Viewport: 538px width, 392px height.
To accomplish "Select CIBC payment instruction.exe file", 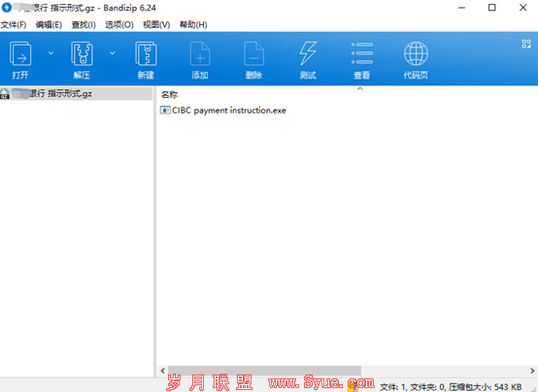I will [x=229, y=111].
